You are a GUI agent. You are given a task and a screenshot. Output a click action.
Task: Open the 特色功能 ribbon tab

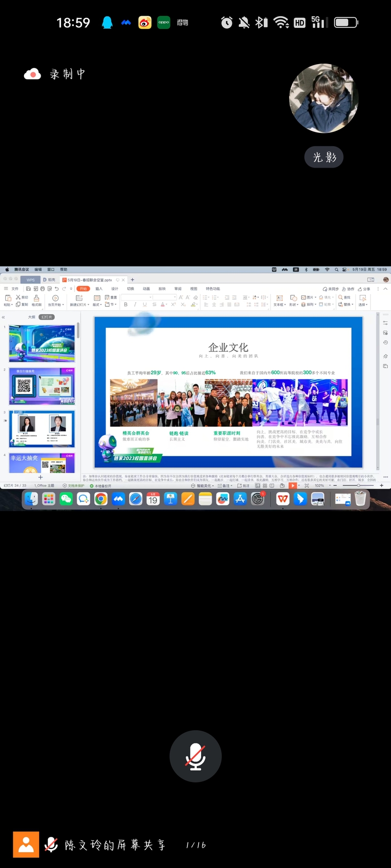(213, 289)
